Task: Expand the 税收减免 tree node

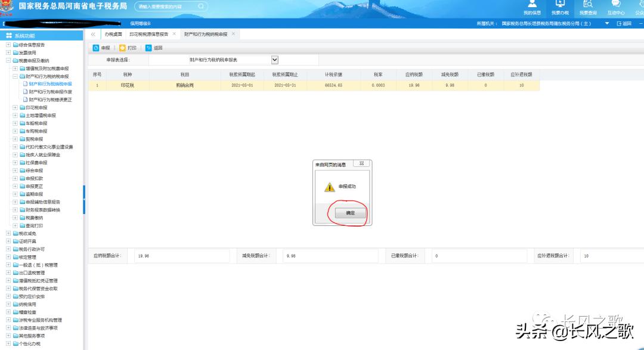Action: click(8, 233)
